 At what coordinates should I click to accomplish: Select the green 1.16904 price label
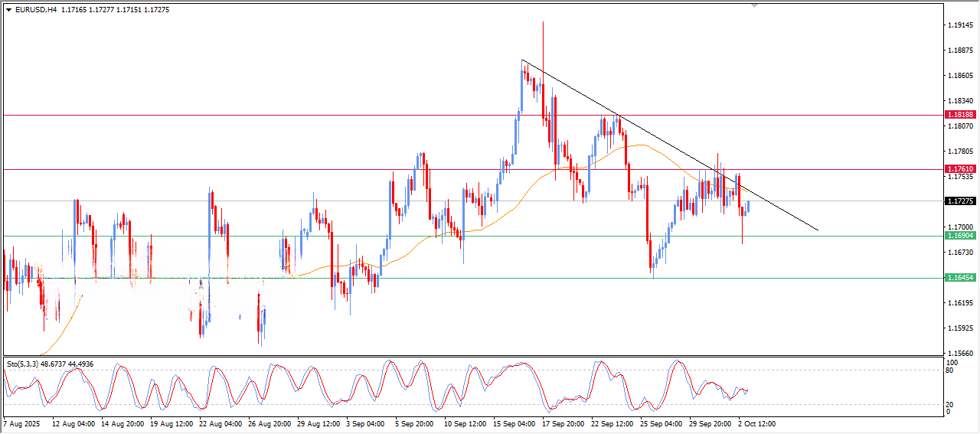point(959,236)
